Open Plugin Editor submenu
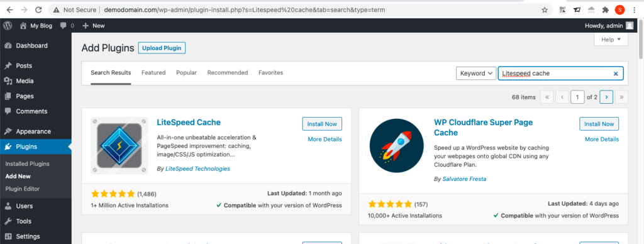The width and height of the screenshot is (644, 244). coord(22,189)
